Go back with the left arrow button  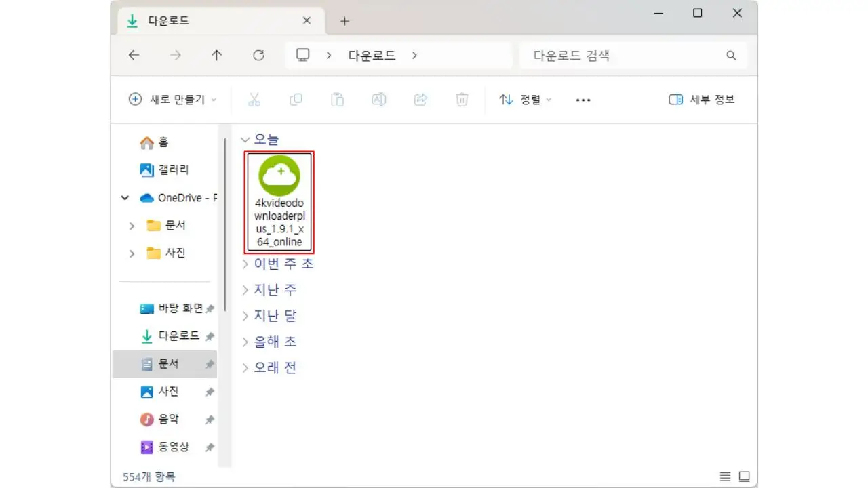click(x=134, y=56)
